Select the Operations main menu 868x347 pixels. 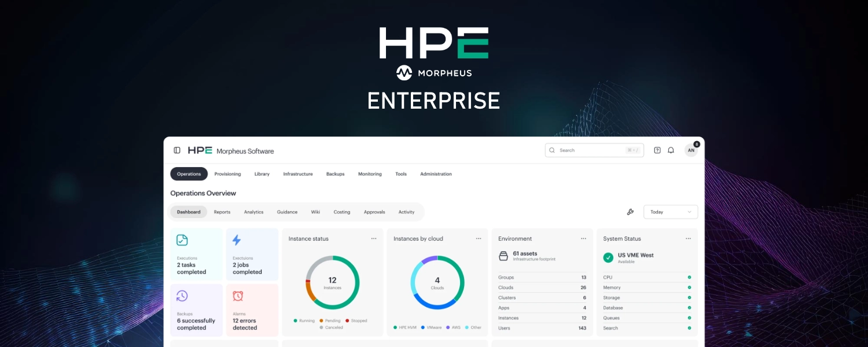tap(189, 174)
